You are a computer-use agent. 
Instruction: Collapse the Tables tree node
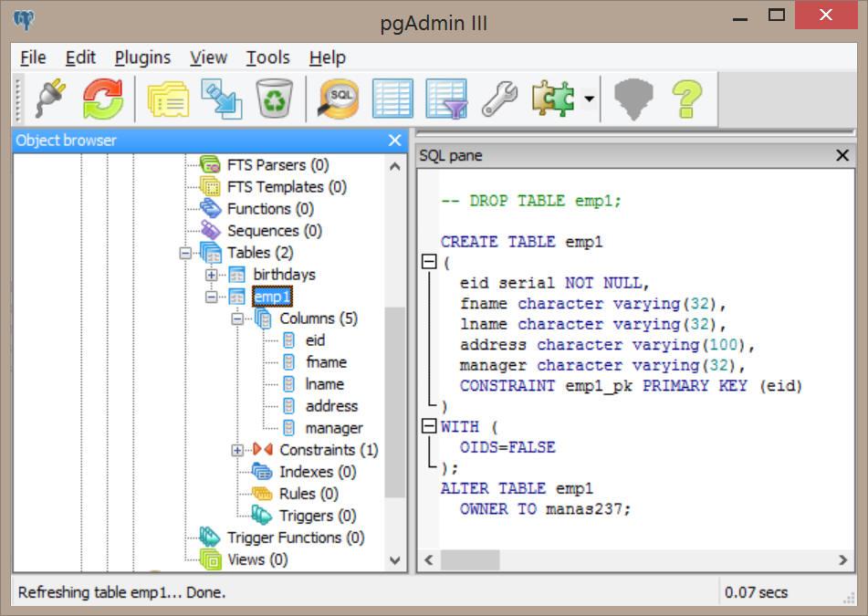click(x=185, y=254)
